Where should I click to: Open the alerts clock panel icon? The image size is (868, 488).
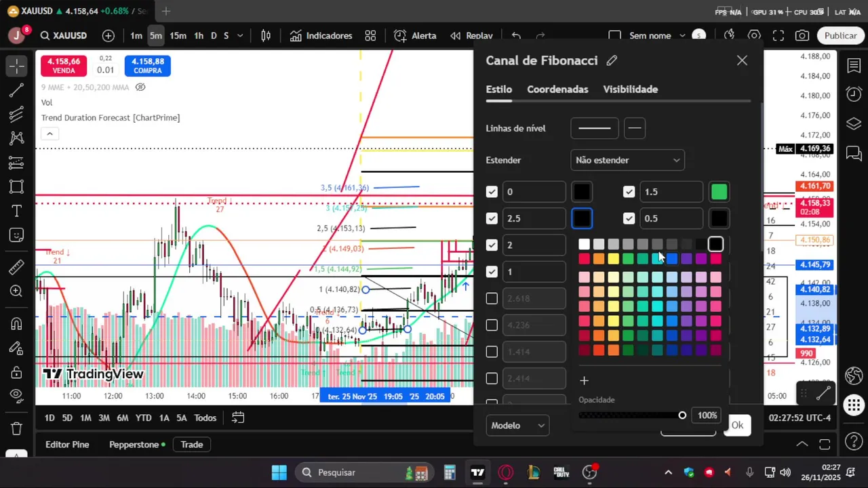(x=854, y=94)
